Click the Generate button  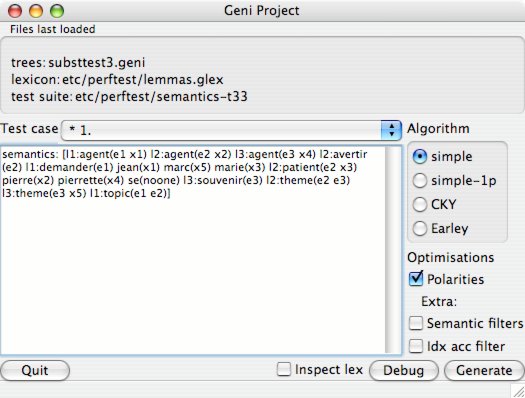(x=484, y=370)
